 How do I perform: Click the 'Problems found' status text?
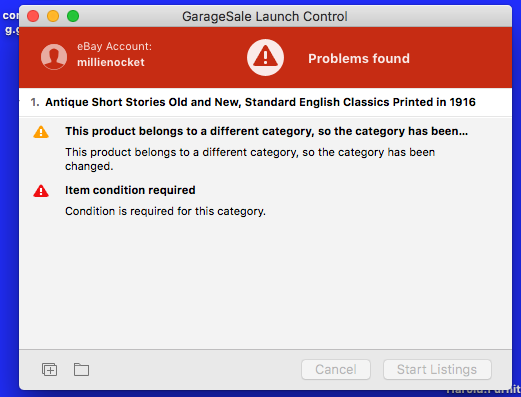point(359,58)
